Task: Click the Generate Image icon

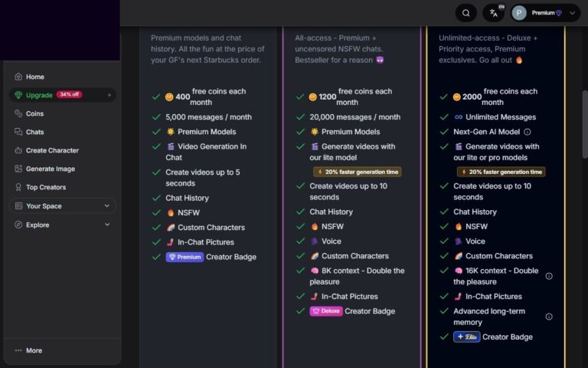Action: 18,169
